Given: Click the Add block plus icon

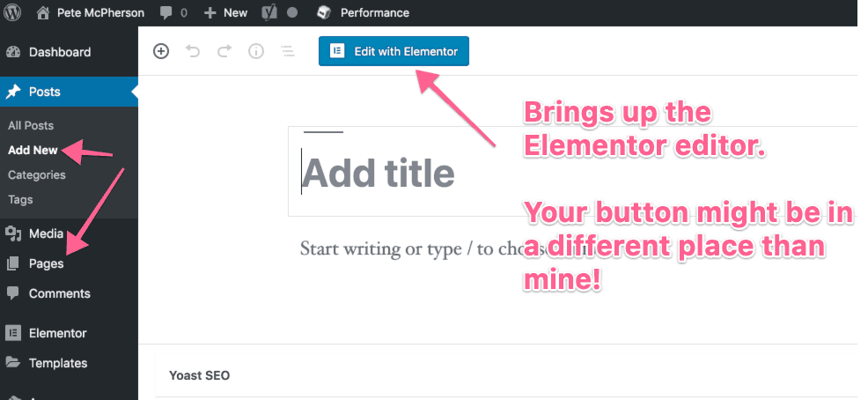Looking at the screenshot, I should tap(160, 51).
